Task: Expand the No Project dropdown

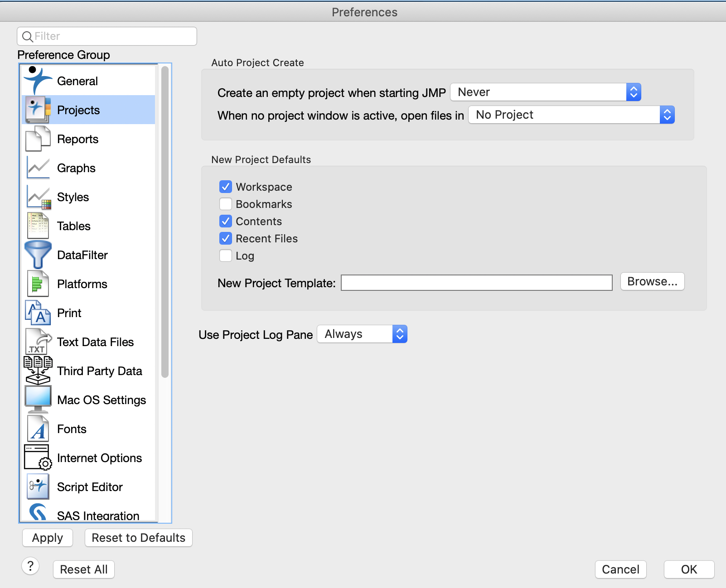Action: pos(571,115)
